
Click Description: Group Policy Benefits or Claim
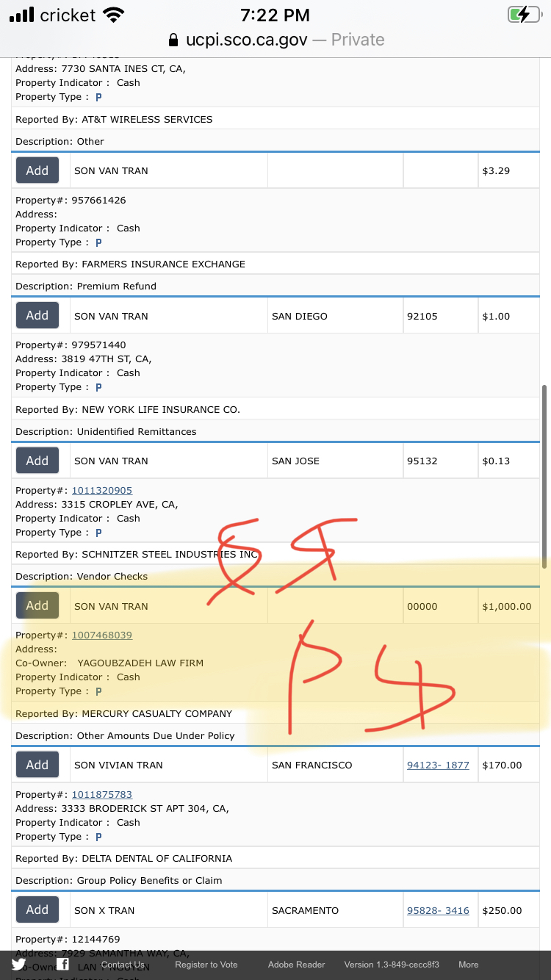point(118,880)
